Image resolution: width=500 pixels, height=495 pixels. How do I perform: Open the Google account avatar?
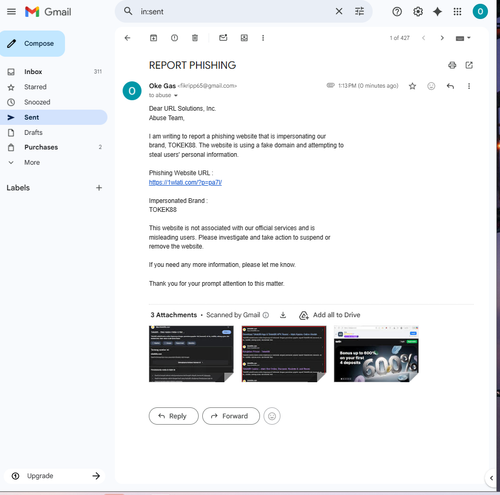click(480, 12)
